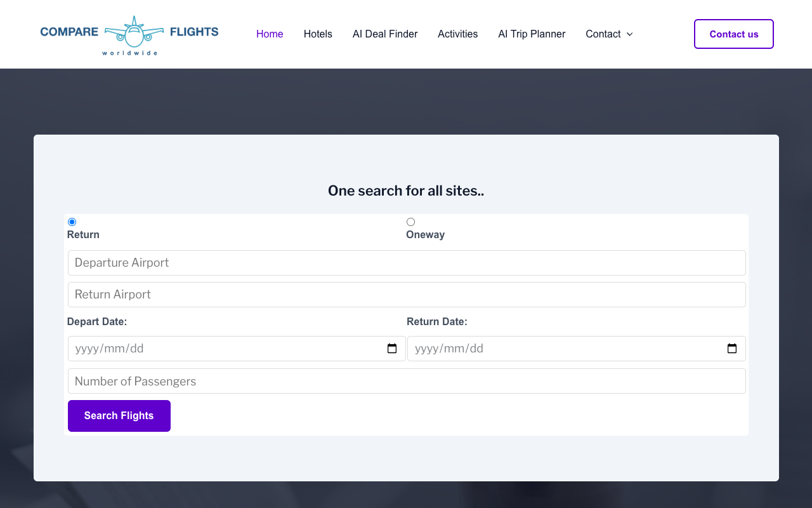Open the AI Trip Planner page
812x508 pixels.
[x=532, y=34]
